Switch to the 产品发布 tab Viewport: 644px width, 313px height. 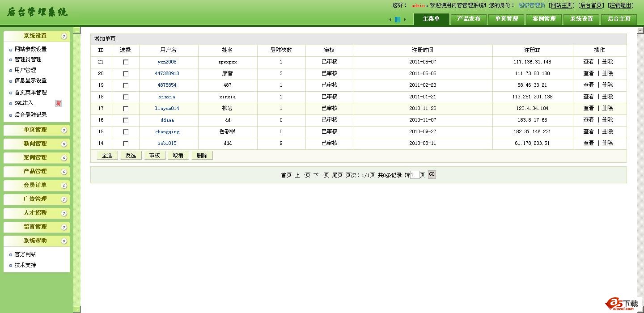(469, 19)
